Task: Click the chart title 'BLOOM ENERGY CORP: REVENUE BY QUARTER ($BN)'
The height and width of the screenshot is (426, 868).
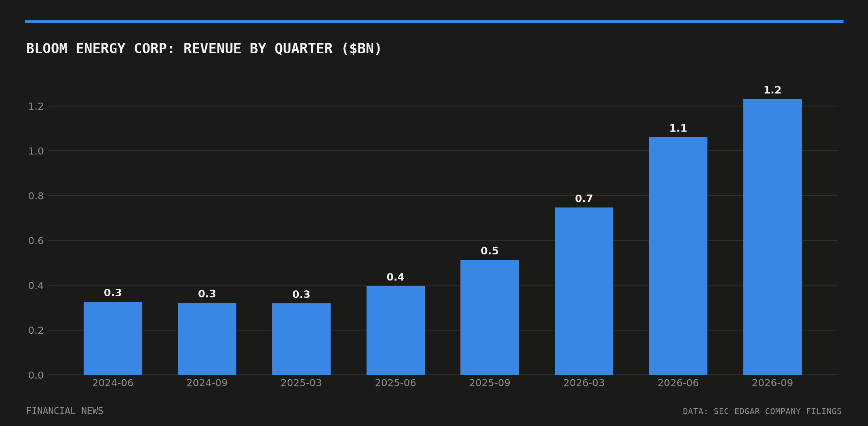Action: tap(204, 49)
